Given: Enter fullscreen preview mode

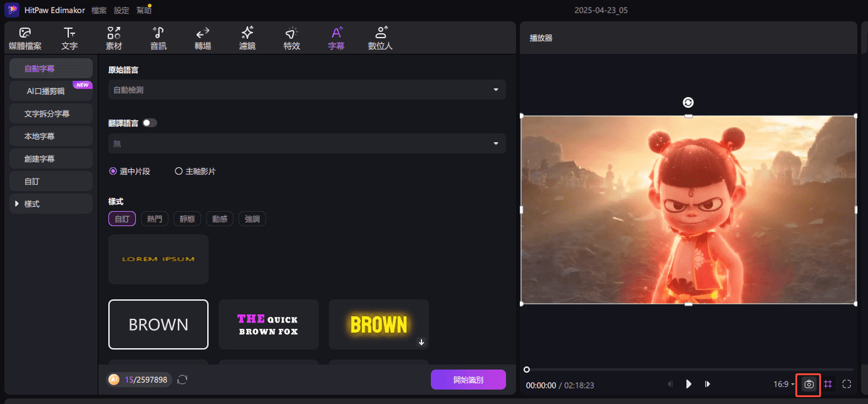Looking at the screenshot, I should [x=847, y=384].
